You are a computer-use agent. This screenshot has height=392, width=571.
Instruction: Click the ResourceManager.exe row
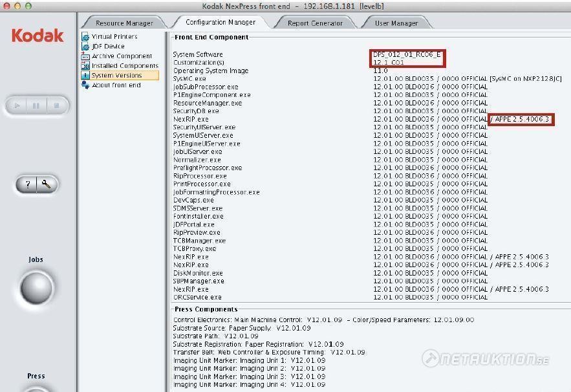click(330, 103)
